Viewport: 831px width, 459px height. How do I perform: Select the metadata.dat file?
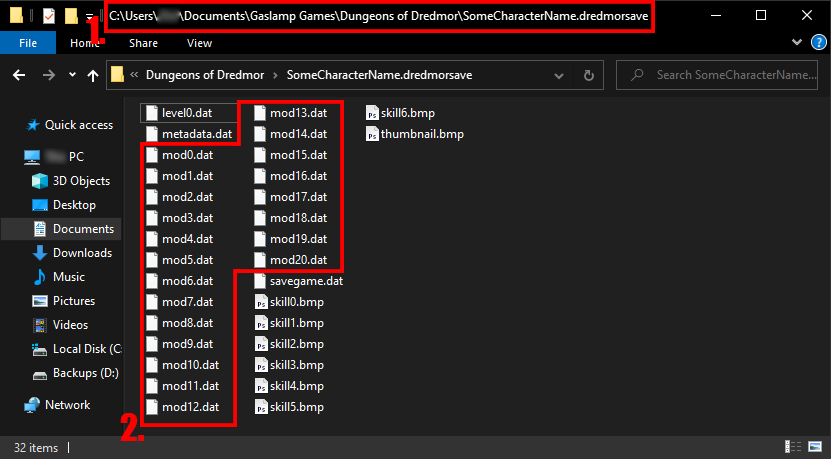pyautogui.click(x=190, y=134)
